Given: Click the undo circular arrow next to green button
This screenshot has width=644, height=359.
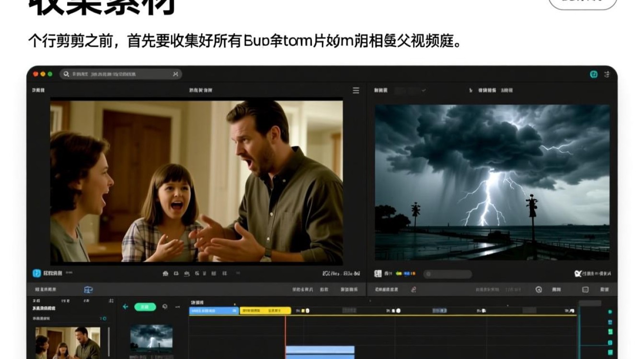Looking at the screenshot, I should [x=165, y=307].
